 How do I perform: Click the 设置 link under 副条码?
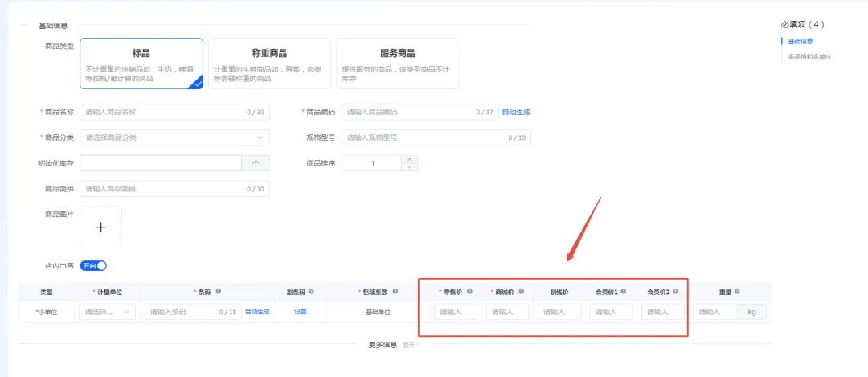(300, 312)
